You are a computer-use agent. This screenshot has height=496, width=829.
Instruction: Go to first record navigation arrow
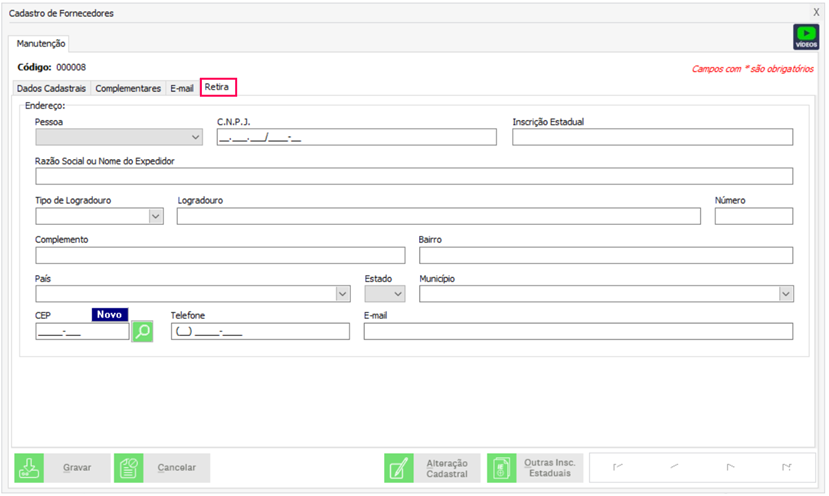pos(617,467)
